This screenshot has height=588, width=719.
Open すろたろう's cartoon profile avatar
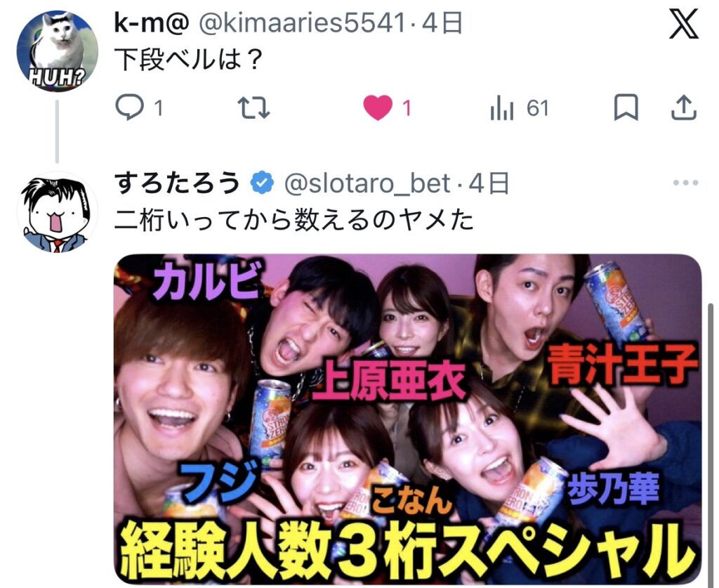coord(58,212)
